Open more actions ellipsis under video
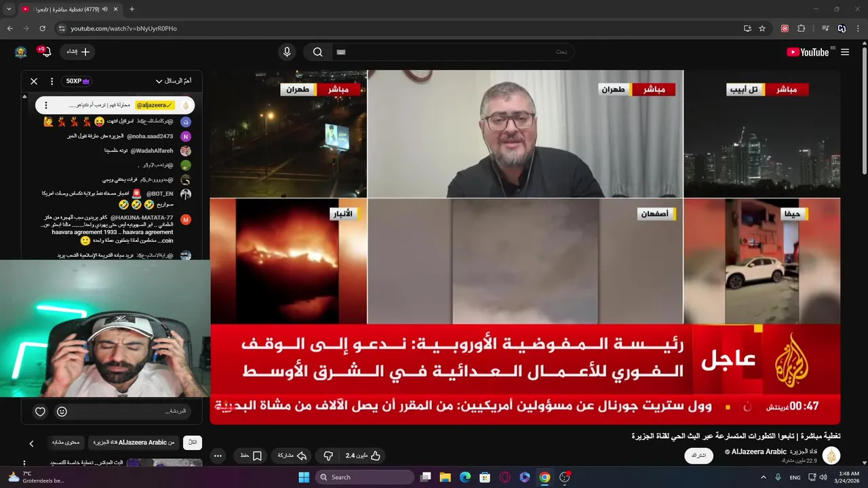The image size is (868, 488). tap(218, 456)
